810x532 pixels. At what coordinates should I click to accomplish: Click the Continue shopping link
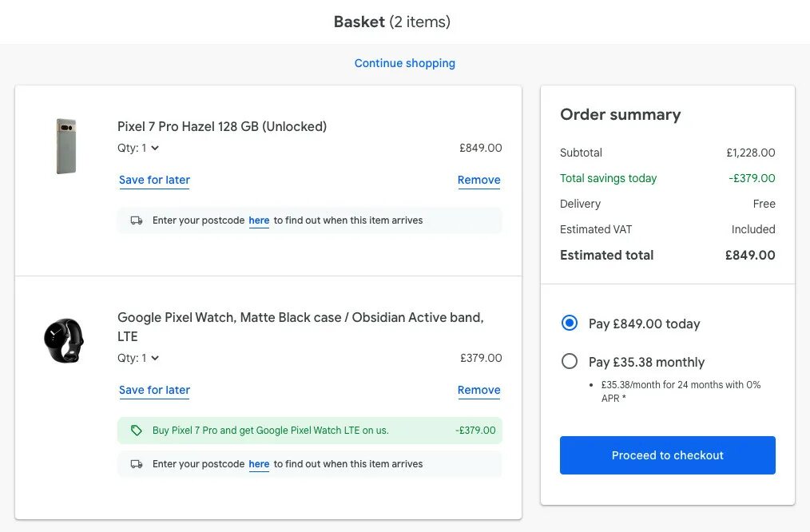(x=405, y=63)
